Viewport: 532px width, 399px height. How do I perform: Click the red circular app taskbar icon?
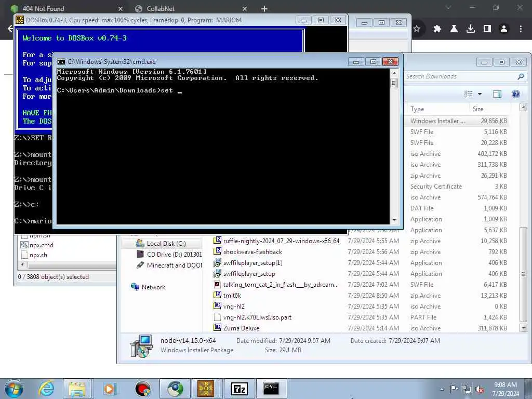142,389
